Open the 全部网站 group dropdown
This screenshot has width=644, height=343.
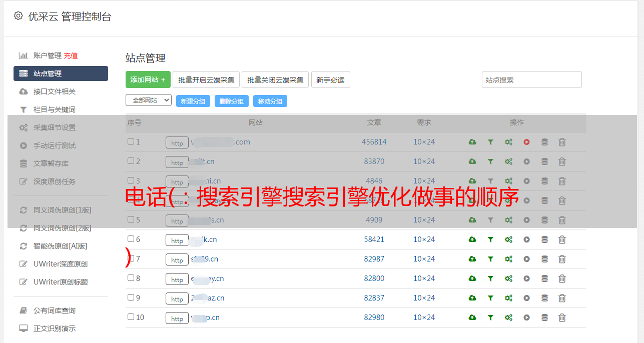pos(149,100)
